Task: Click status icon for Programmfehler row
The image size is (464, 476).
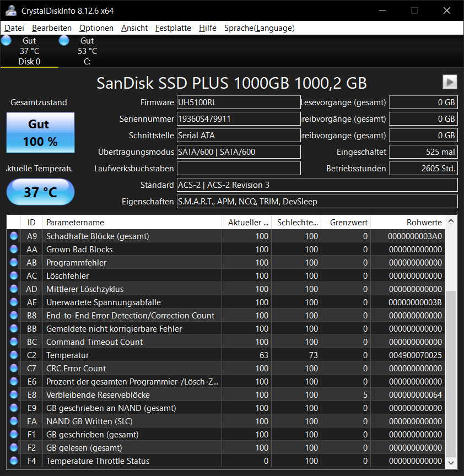Action: click(14, 262)
